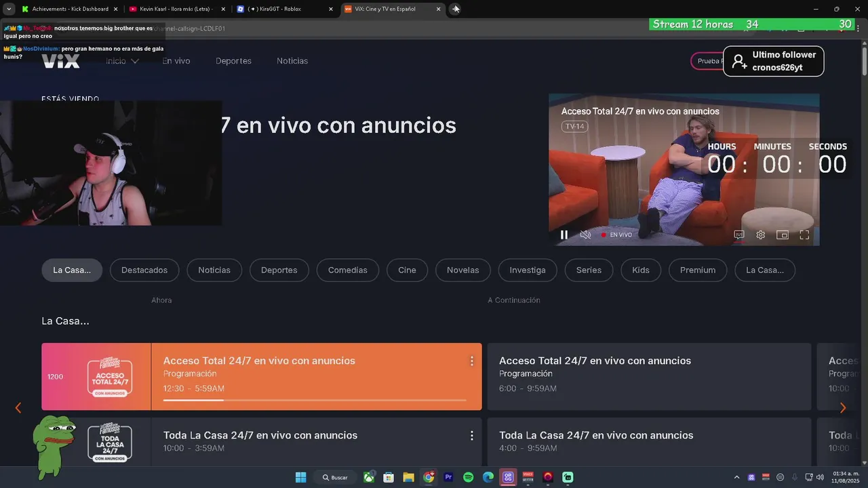
Task: Open the Deportes nav item
Action: (x=233, y=61)
